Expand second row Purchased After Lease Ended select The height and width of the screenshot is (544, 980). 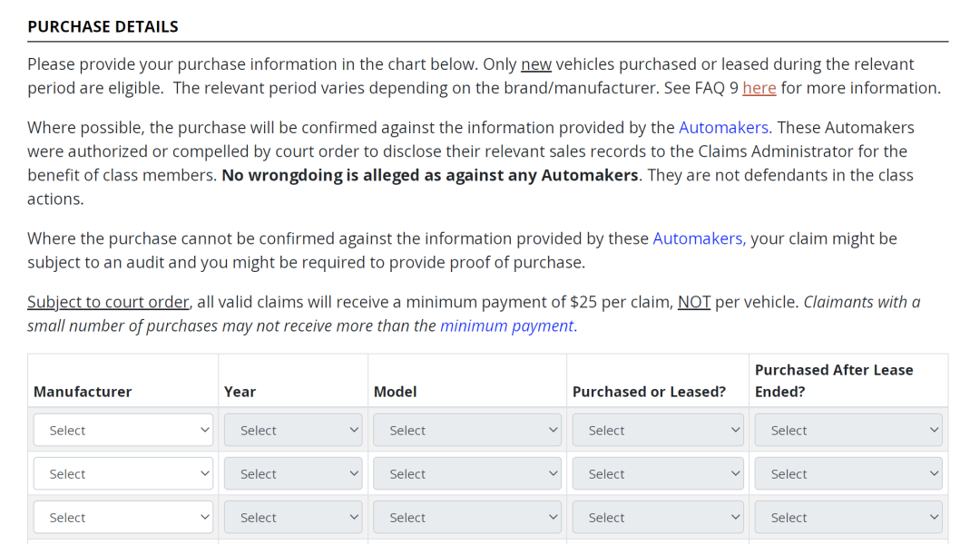coord(848,474)
